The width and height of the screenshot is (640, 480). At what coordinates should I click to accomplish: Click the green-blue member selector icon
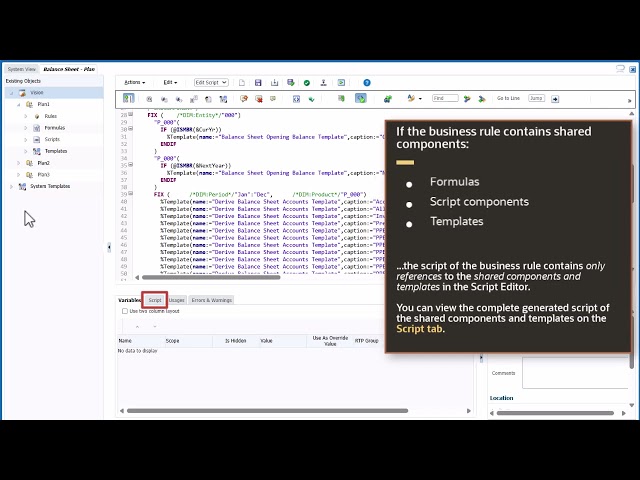[x=387, y=99]
